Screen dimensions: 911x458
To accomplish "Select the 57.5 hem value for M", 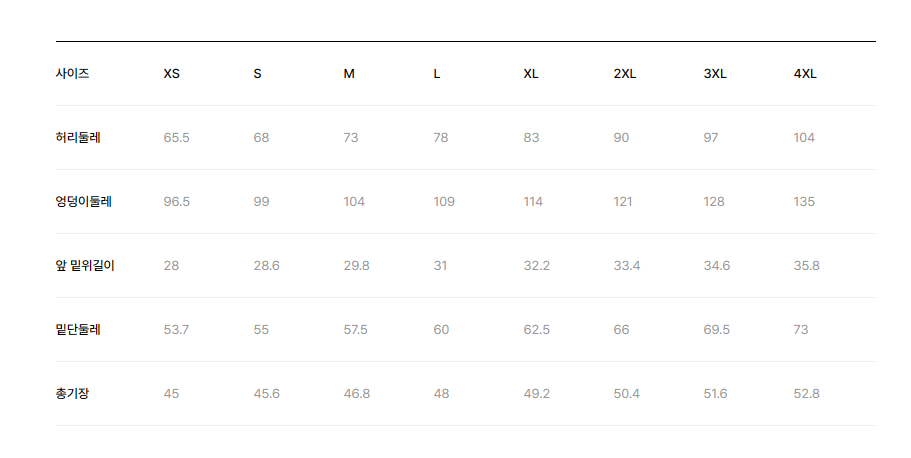I will coord(355,330).
